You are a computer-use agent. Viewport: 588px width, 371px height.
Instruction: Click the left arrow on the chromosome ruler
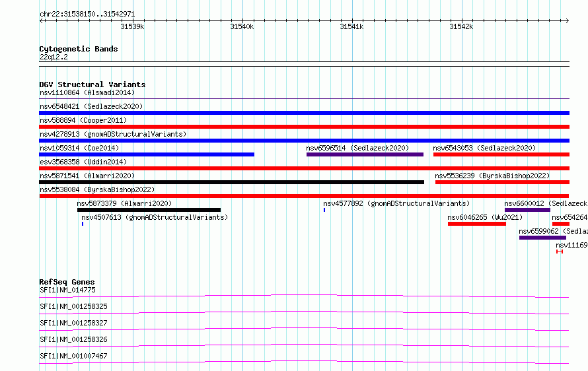click(41, 21)
